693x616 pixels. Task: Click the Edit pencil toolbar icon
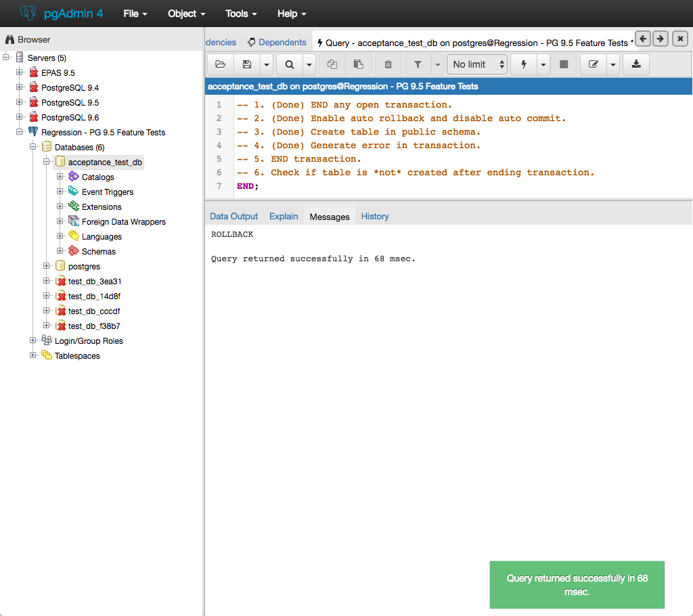click(594, 64)
